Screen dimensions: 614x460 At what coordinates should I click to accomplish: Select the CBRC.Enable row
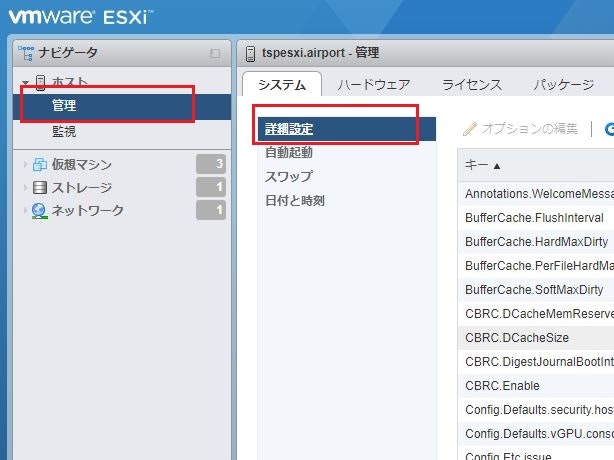[x=536, y=386]
